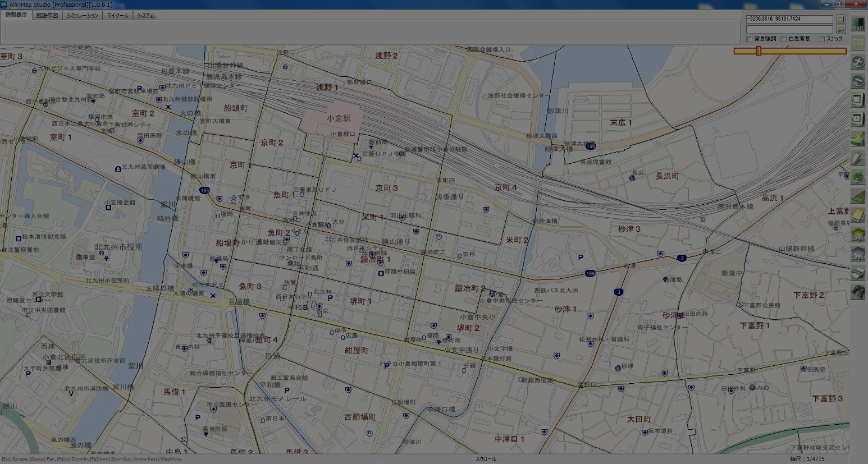This screenshot has height=464, width=868.
Task: Click the green Exit door icon
Action: click(x=858, y=24)
